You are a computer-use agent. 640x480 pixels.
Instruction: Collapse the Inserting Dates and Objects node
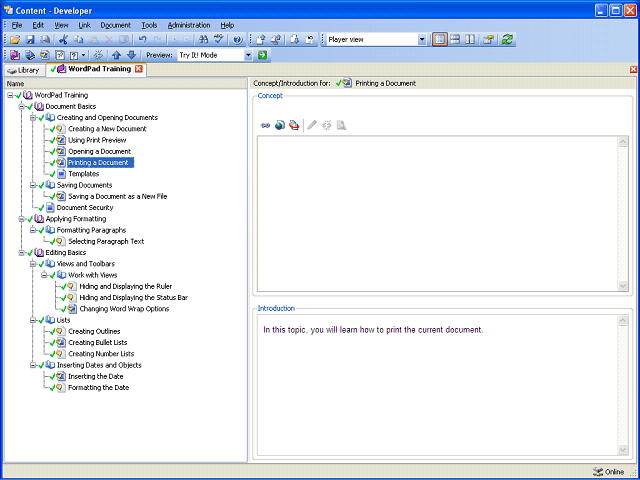tap(33, 366)
